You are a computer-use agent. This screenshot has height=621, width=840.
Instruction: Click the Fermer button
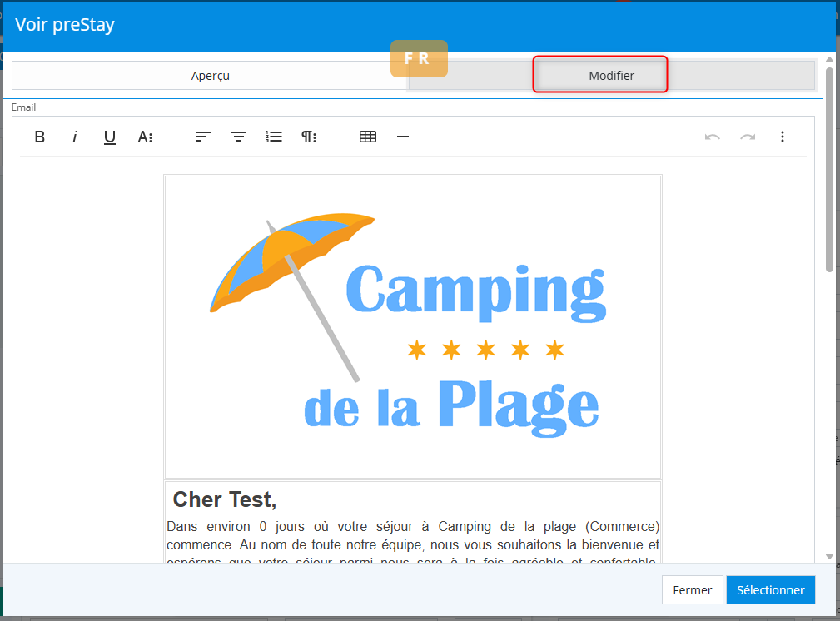[692, 590]
